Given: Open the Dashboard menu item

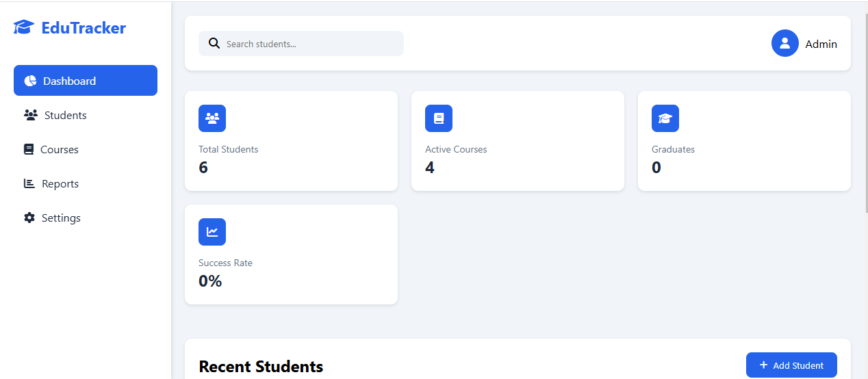Looking at the screenshot, I should 86,81.
